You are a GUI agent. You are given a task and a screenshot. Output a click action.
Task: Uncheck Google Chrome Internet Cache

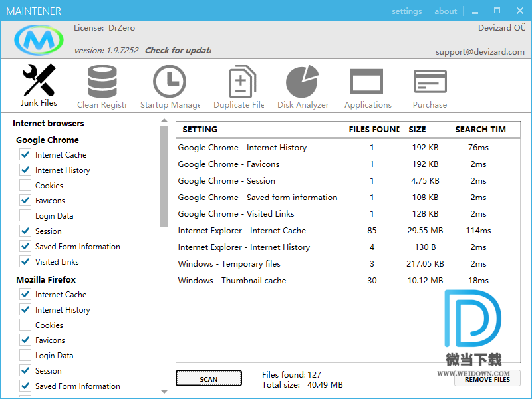click(x=25, y=155)
